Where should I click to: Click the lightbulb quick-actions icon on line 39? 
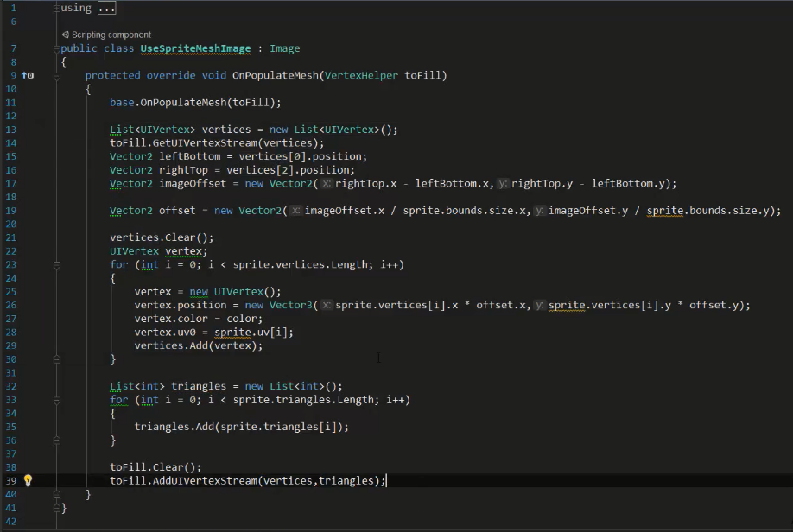tap(28, 480)
